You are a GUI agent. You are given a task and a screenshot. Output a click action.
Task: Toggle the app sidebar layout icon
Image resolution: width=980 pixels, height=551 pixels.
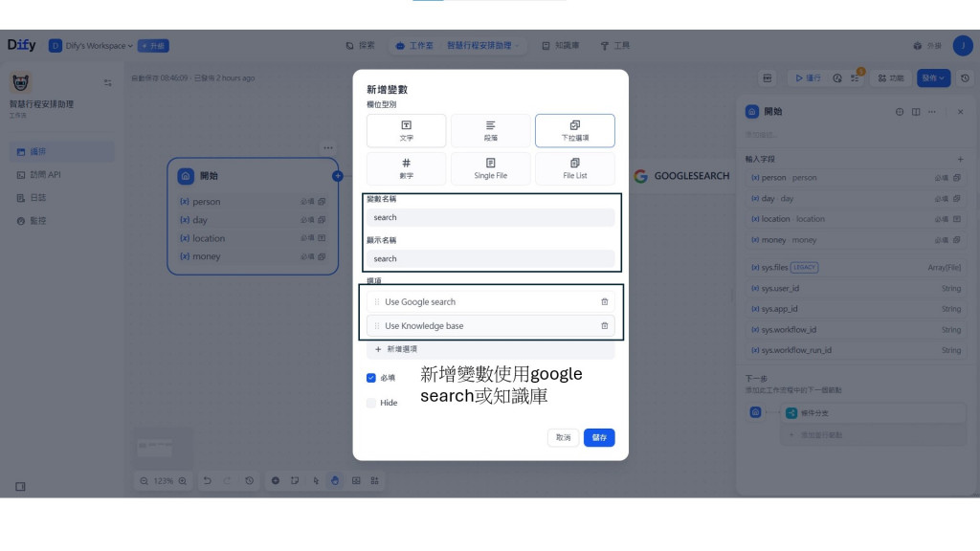click(107, 82)
